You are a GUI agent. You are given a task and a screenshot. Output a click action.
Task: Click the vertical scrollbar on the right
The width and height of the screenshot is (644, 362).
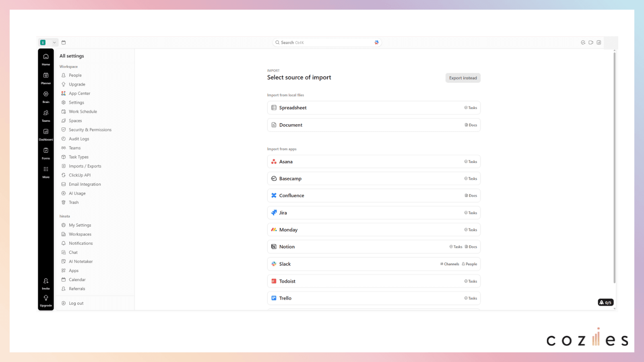615,167
